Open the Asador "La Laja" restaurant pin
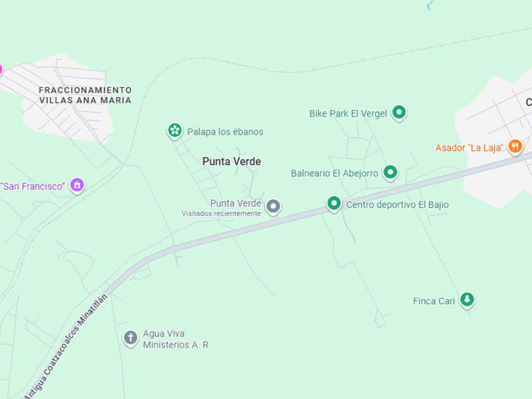The width and height of the screenshot is (532, 399). 515,146
